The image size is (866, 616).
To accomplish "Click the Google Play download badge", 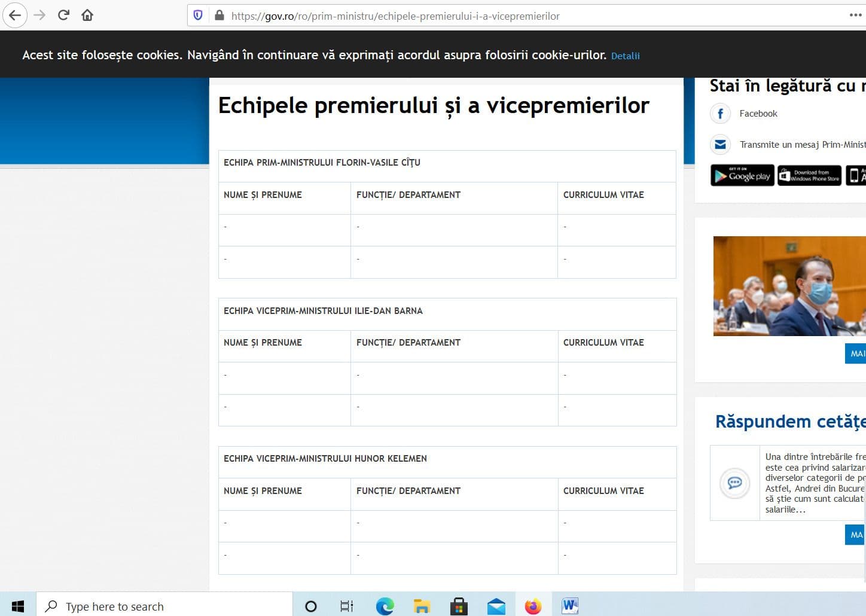I will coord(742,176).
